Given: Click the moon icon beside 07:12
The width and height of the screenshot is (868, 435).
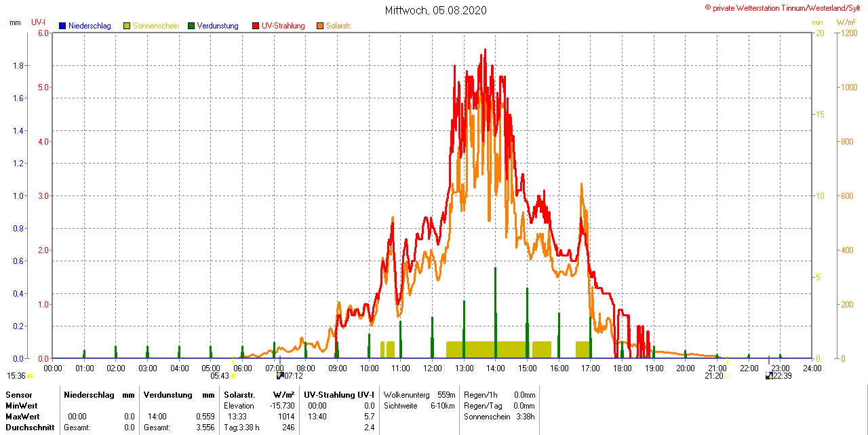Looking at the screenshot, I should (280, 375).
